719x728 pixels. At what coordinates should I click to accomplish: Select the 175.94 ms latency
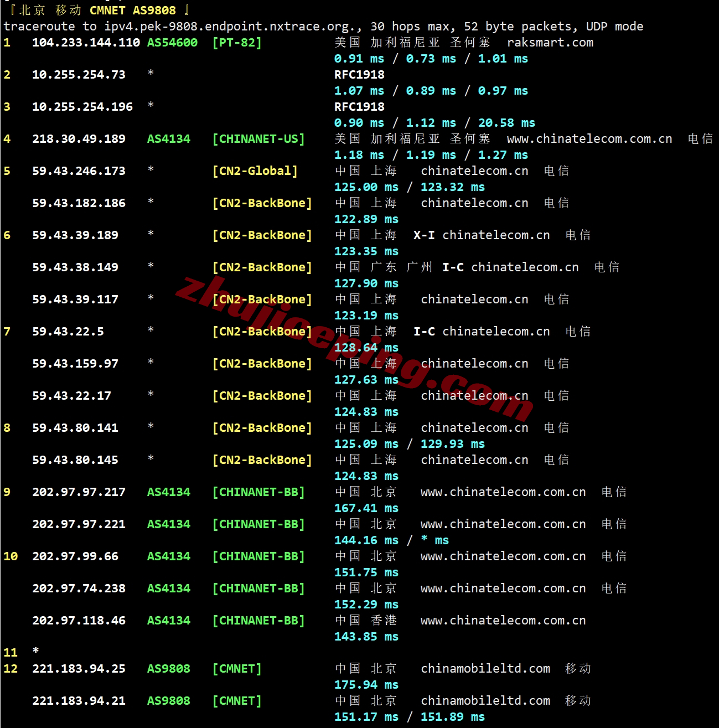coord(366,685)
